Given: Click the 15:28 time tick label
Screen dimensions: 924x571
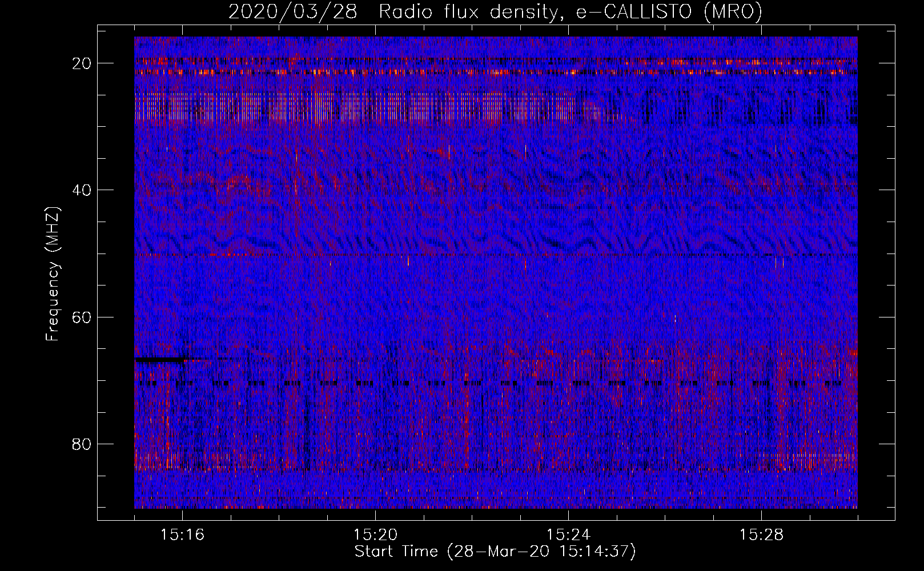Looking at the screenshot, I should pyautogui.click(x=761, y=535).
